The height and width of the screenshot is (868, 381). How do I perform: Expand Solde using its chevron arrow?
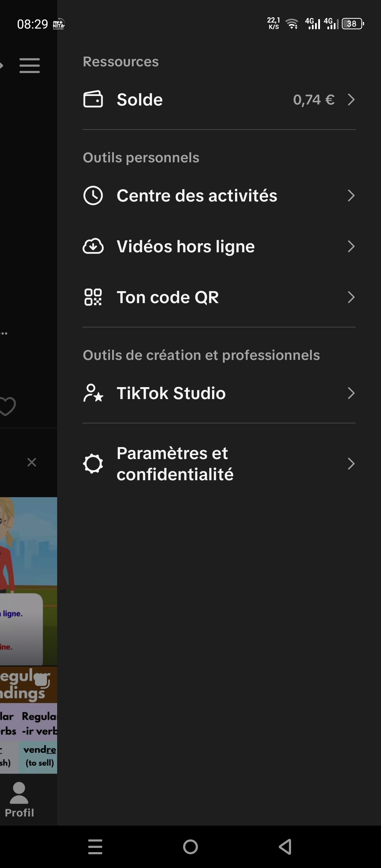(351, 100)
